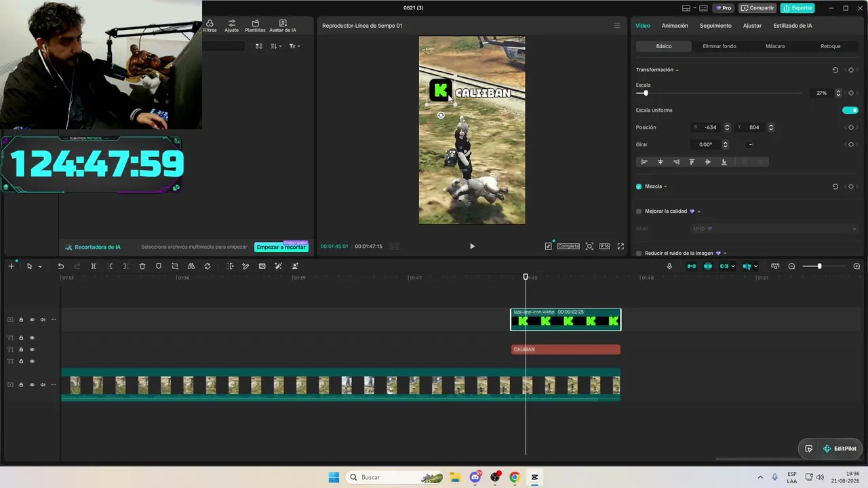Zoom out of the timeline

pos(791,266)
